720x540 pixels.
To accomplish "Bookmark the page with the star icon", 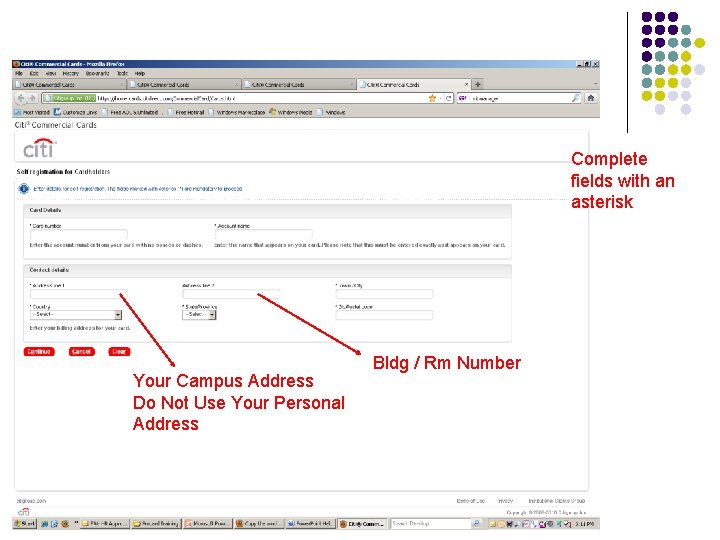I will click(432, 98).
